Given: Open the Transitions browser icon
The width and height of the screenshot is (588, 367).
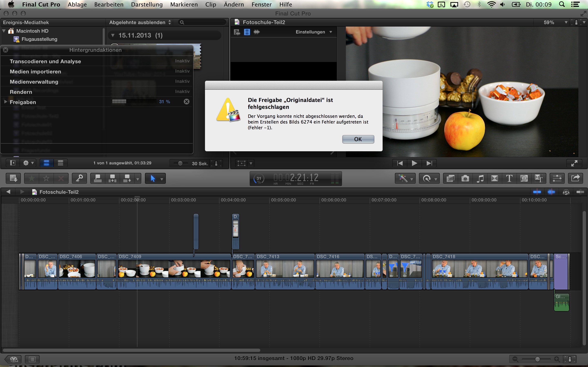Looking at the screenshot, I should 494,179.
